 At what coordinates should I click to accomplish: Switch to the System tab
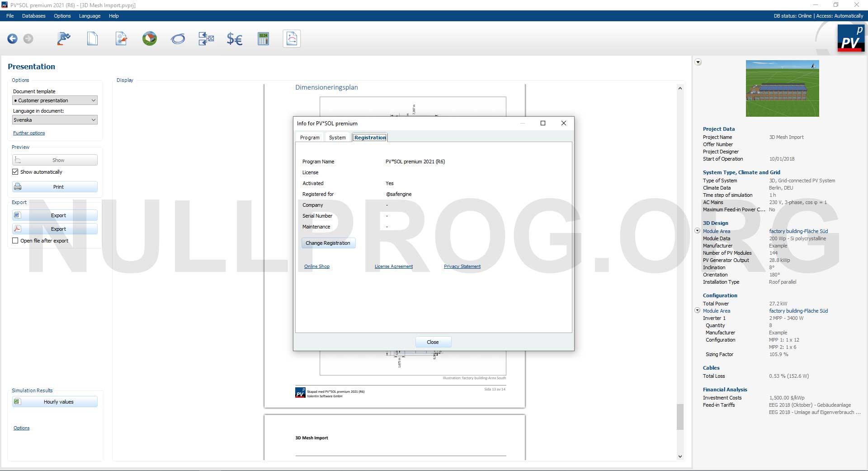click(x=337, y=138)
